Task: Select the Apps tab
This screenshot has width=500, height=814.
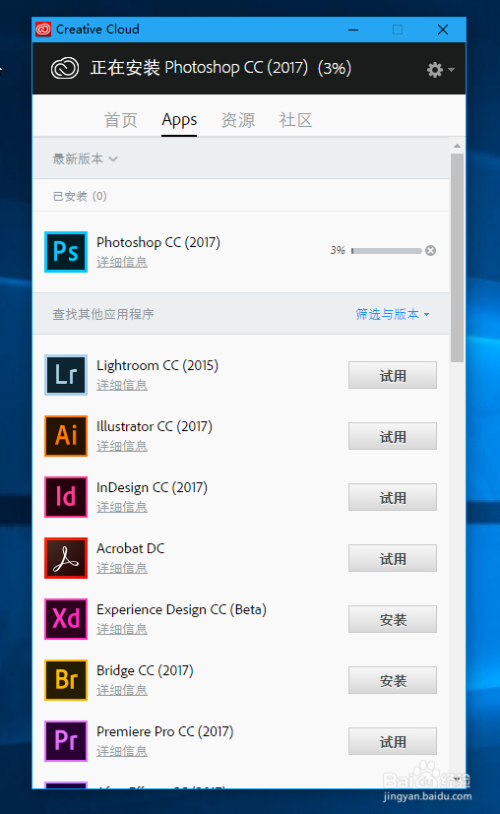Action: tap(179, 120)
